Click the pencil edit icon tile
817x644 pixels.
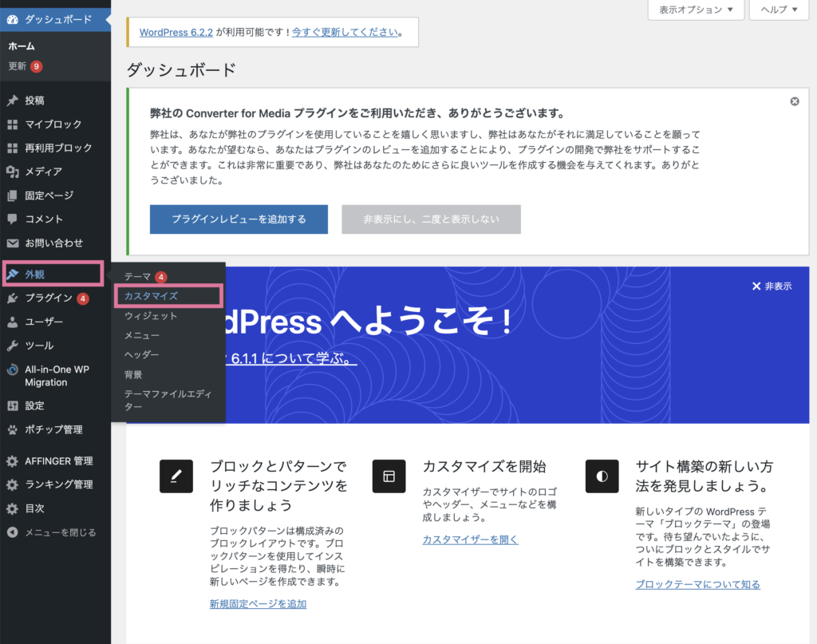click(176, 476)
